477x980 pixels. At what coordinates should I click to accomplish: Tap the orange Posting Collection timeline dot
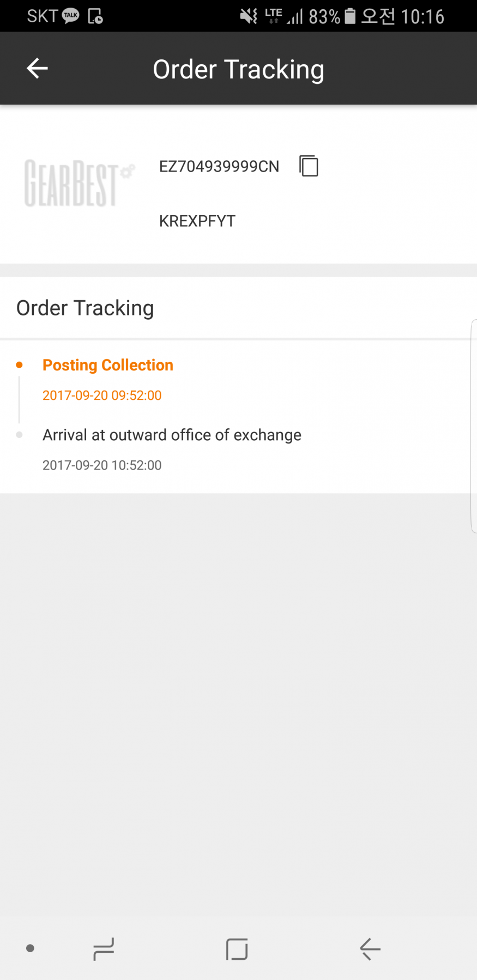pyautogui.click(x=20, y=365)
